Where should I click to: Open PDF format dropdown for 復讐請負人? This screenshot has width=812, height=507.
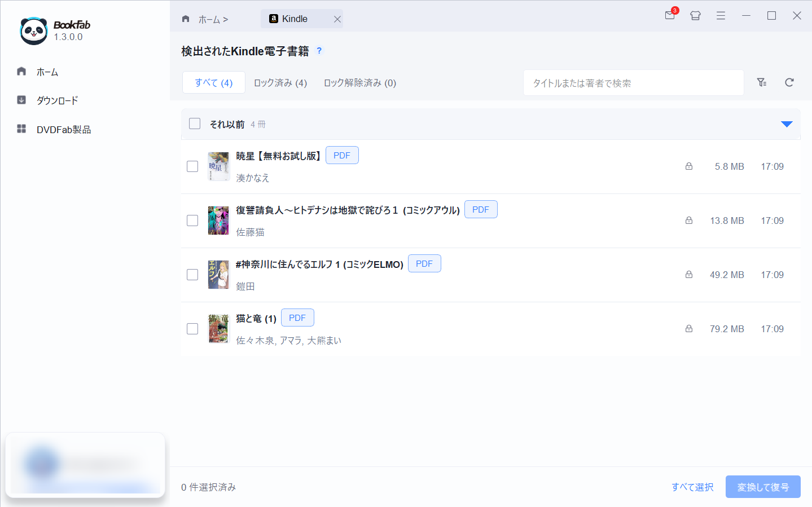pos(481,209)
